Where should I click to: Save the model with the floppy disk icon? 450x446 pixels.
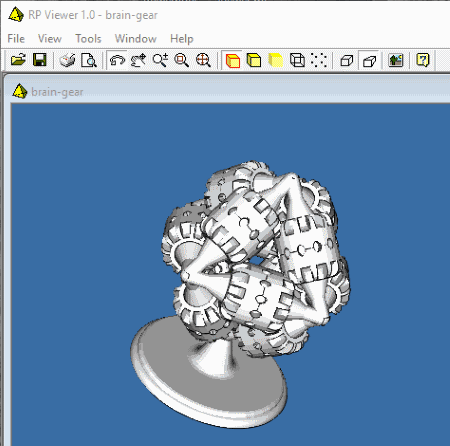[40, 60]
